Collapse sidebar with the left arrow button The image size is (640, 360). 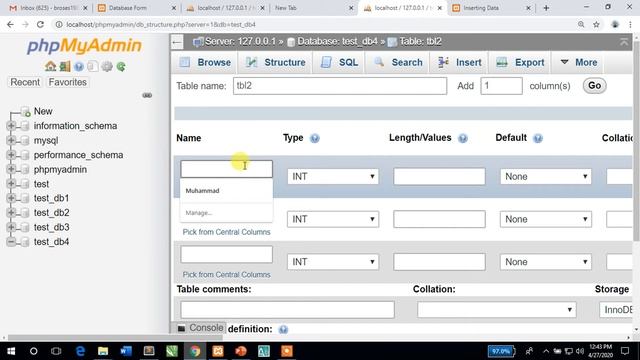[x=177, y=42]
